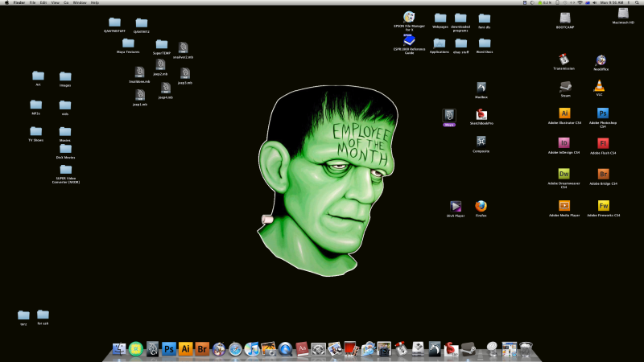Select the SUPER Video Converter folder
644x362 pixels.
click(66, 170)
